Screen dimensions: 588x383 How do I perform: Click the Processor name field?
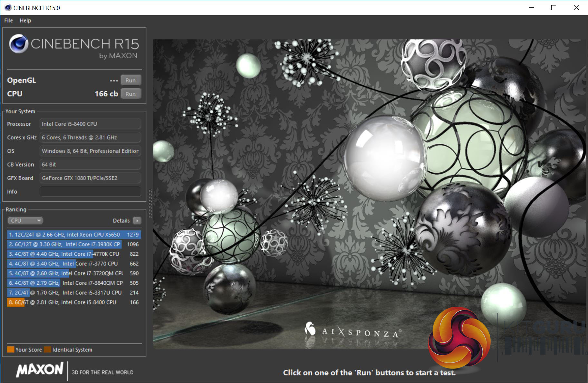coord(90,124)
